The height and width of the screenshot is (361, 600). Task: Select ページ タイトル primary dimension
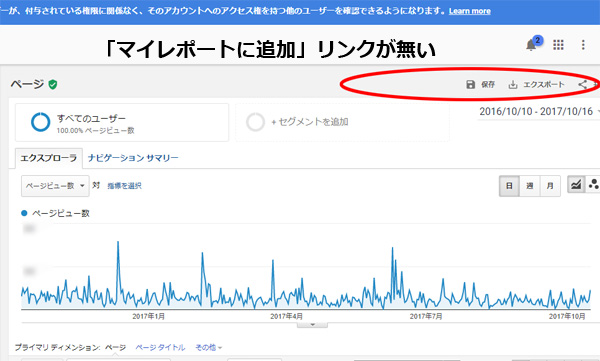[160, 348]
